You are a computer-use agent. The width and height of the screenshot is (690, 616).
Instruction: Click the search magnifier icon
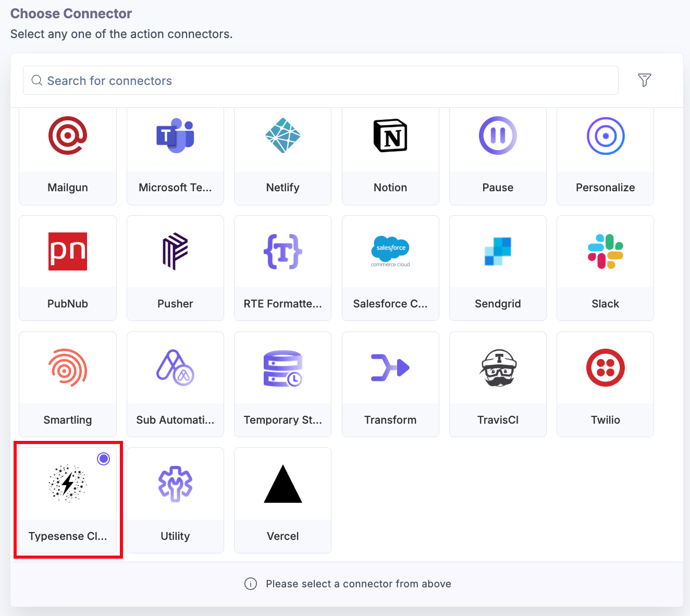click(x=37, y=80)
